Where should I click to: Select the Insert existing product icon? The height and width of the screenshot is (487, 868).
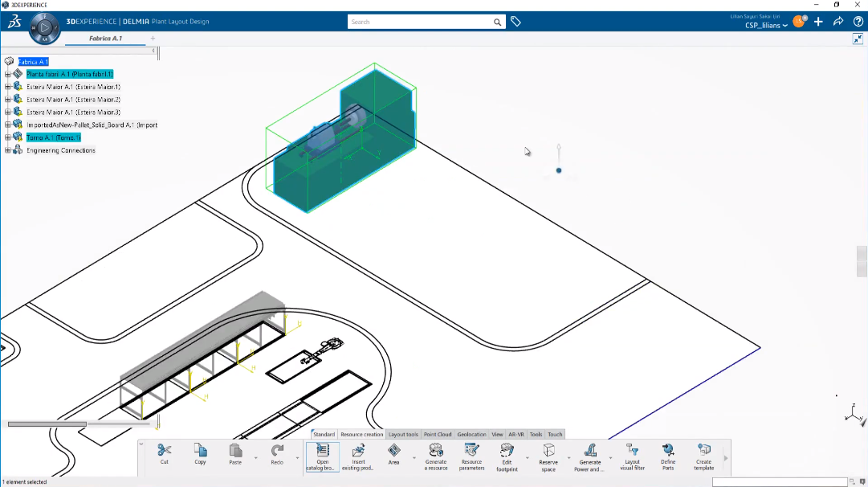coord(358,450)
